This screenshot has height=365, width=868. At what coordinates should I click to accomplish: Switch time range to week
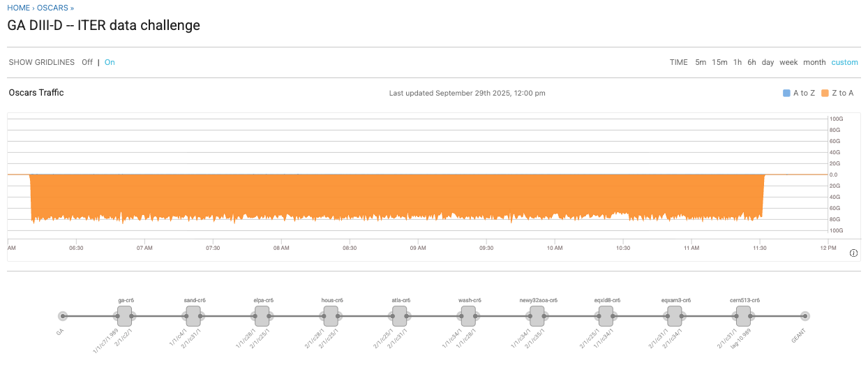coord(788,62)
